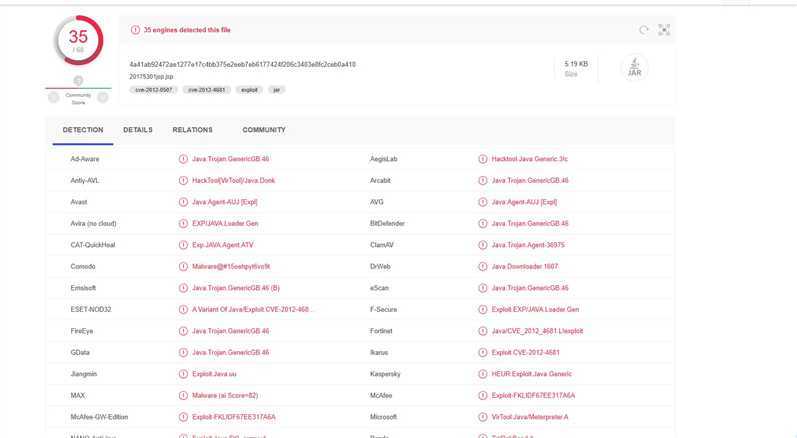Click alert icon in BitDefender row

482,224
